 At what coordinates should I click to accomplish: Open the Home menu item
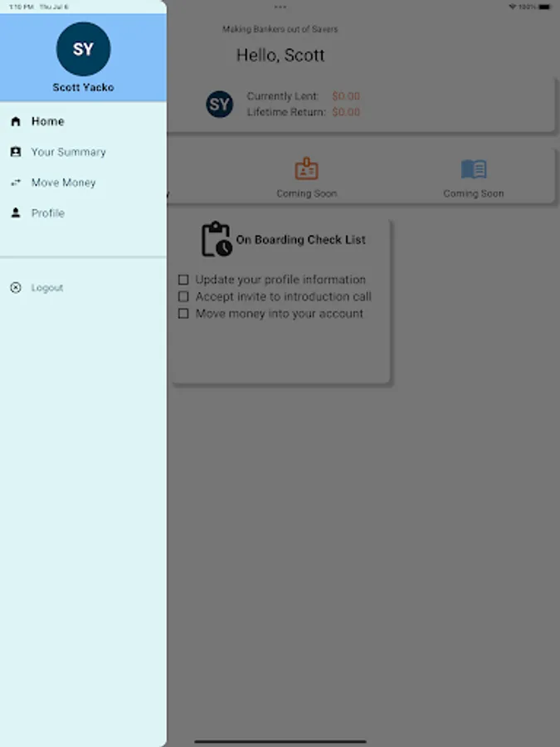point(83,121)
